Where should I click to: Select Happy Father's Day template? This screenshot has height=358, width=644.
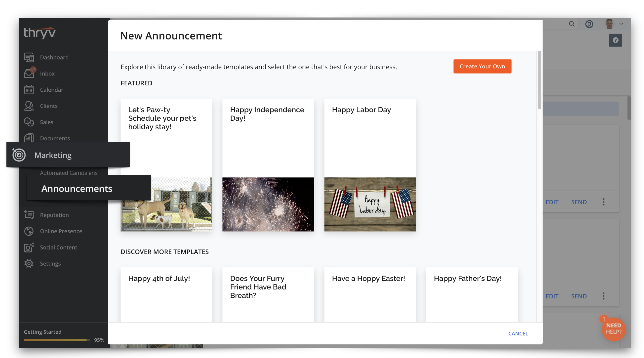pos(472,295)
